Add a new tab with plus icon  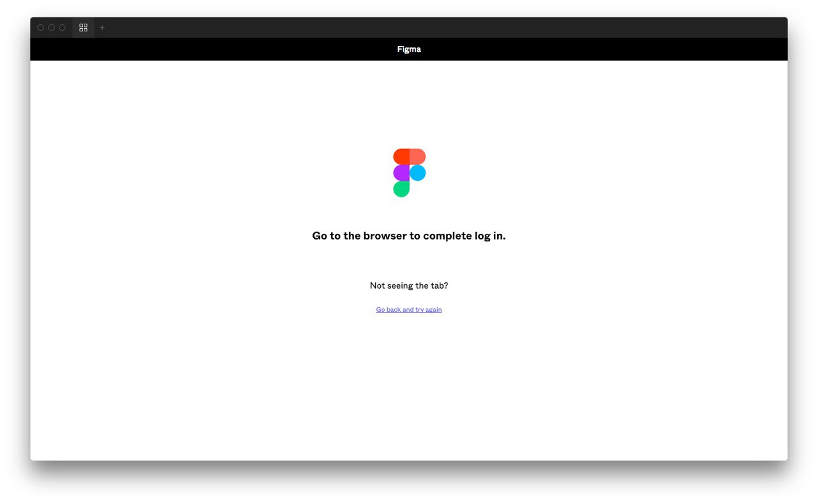102,27
